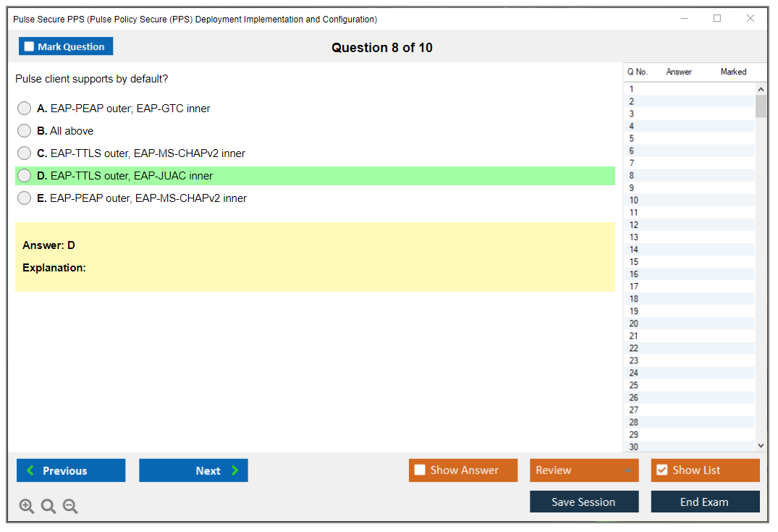Viewport: 778px width, 532px height.
Task: Enable the Show Answer checkbox
Action: pyautogui.click(x=420, y=470)
